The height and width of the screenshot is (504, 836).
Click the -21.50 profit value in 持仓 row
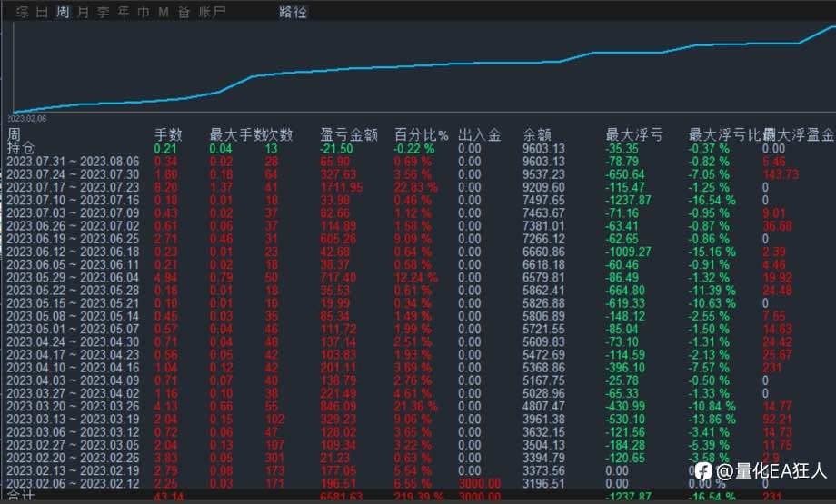336,149
